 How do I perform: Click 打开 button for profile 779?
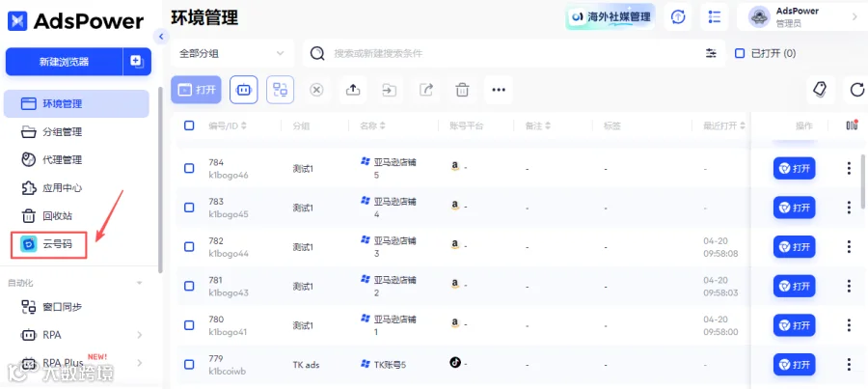pyautogui.click(x=795, y=365)
